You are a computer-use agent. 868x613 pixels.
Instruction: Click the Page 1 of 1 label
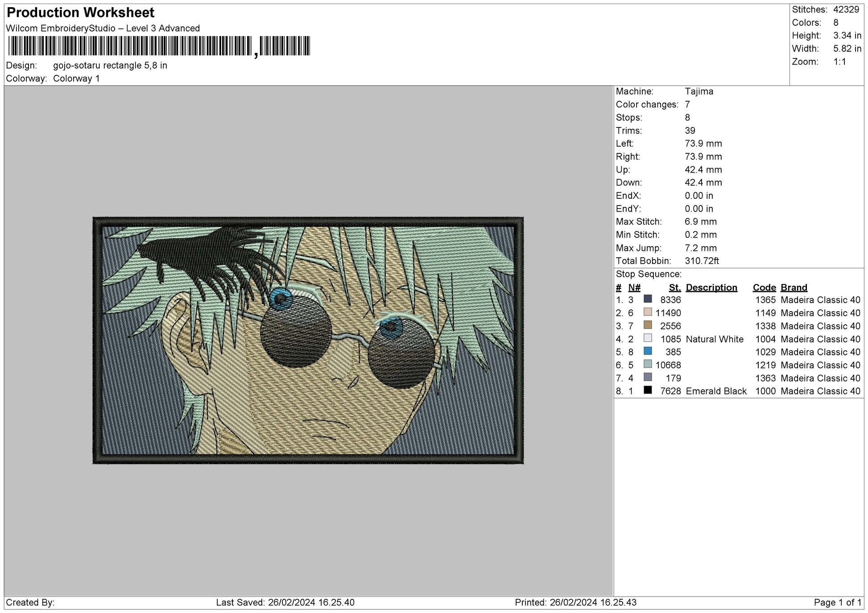(x=837, y=602)
